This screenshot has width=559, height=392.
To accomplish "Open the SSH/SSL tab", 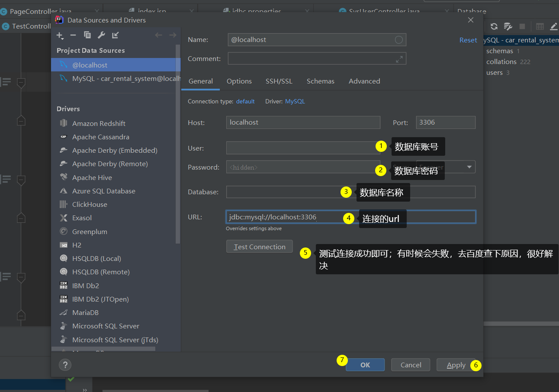I will coord(279,81).
